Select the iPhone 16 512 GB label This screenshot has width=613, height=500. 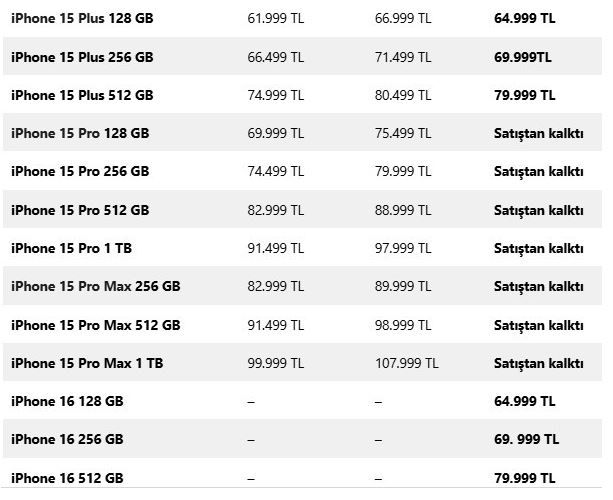[x=68, y=477]
